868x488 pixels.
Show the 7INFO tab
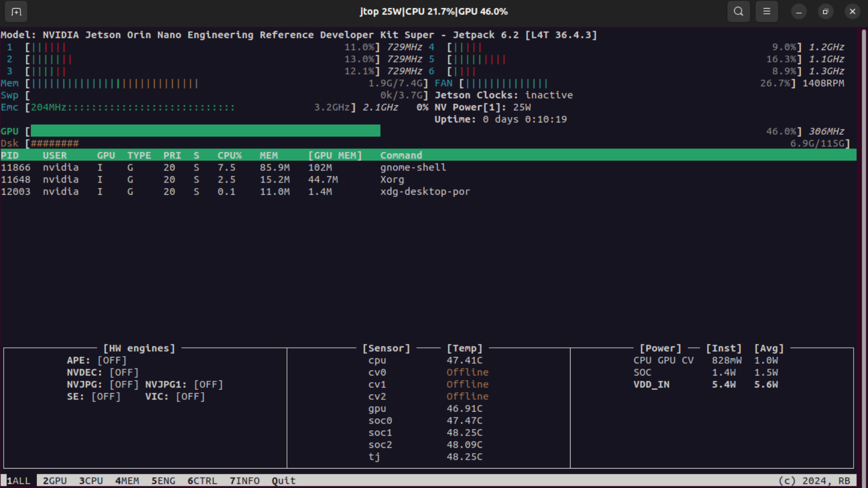245,481
